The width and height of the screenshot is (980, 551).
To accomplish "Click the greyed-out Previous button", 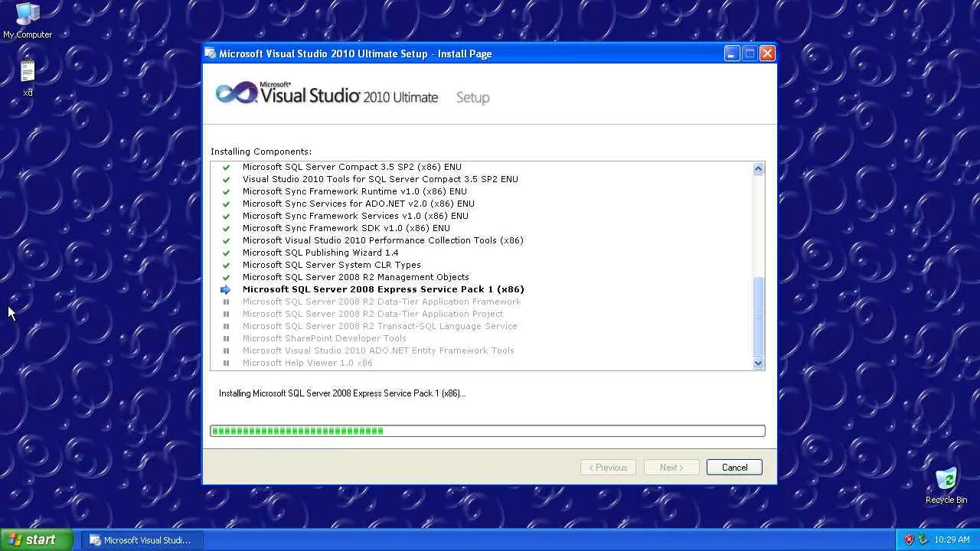I will (608, 468).
